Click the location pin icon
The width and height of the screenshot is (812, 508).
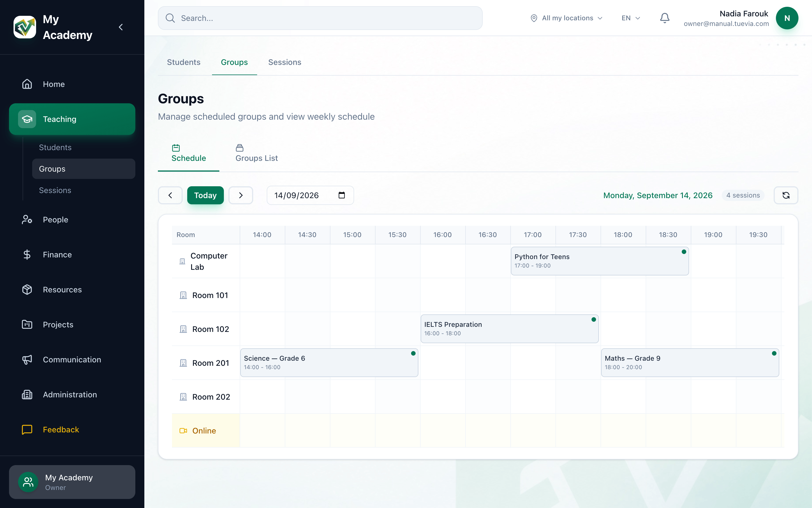pos(534,18)
